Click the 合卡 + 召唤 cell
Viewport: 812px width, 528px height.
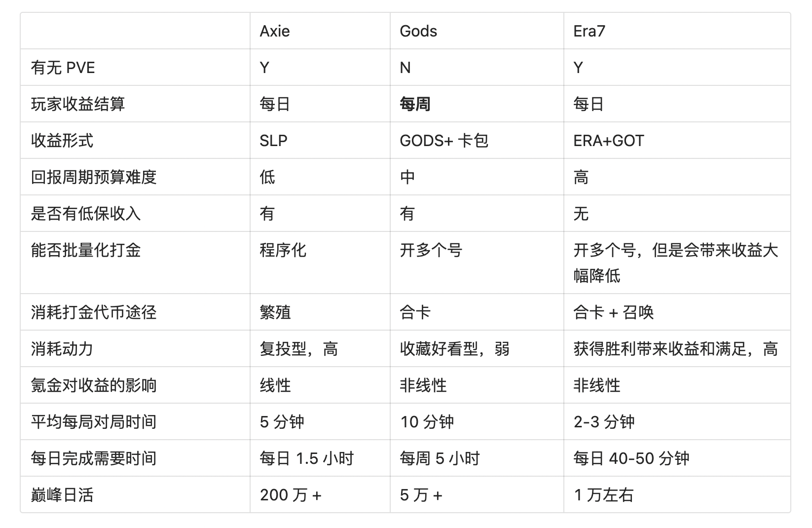614,312
